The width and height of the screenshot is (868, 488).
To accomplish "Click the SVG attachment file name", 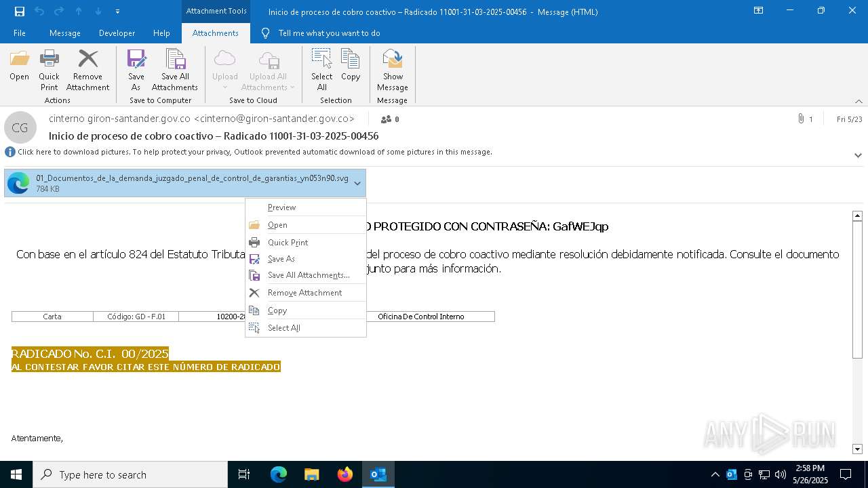I will (192, 178).
